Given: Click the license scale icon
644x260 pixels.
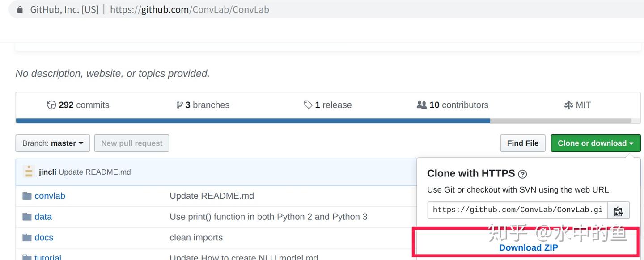Looking at the screenshot, I should (x=568, y=105).
